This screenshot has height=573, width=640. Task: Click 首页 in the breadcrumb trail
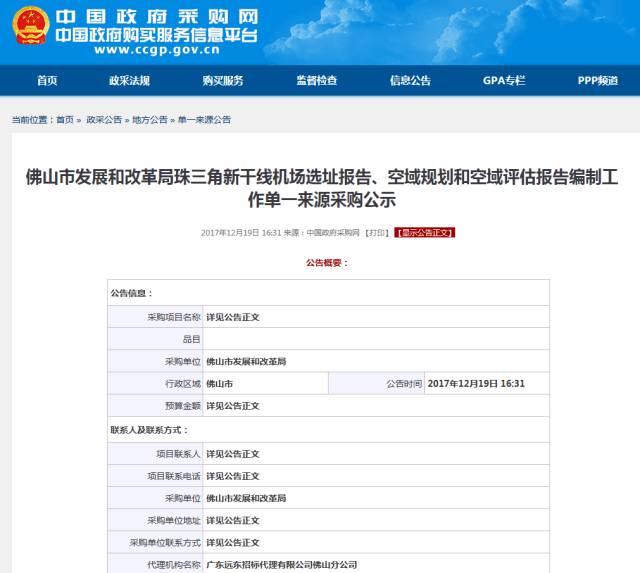point(65,120)
